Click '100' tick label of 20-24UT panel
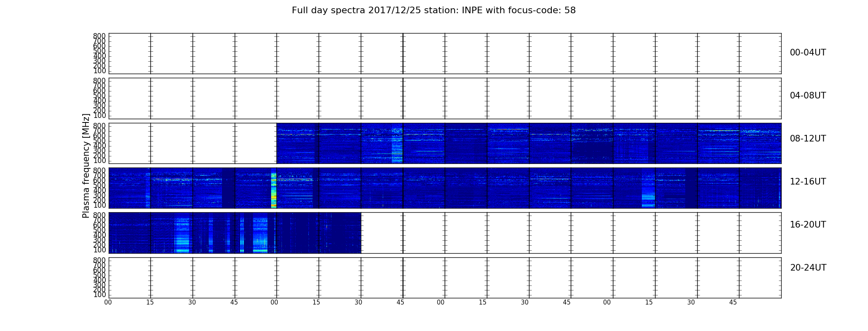 pyautogui.click(x=99, y=295)
